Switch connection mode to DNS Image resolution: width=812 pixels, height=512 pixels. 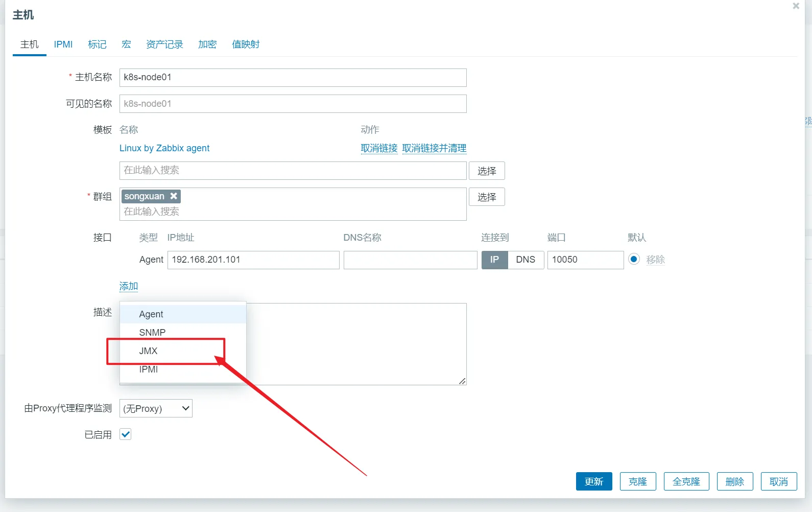point(525,260)
